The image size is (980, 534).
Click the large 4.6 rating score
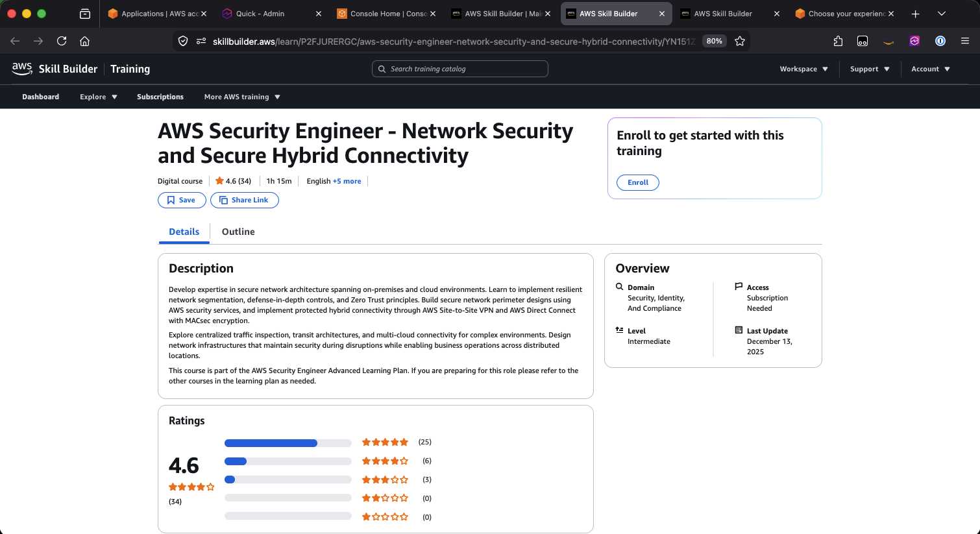pos(184,465)
